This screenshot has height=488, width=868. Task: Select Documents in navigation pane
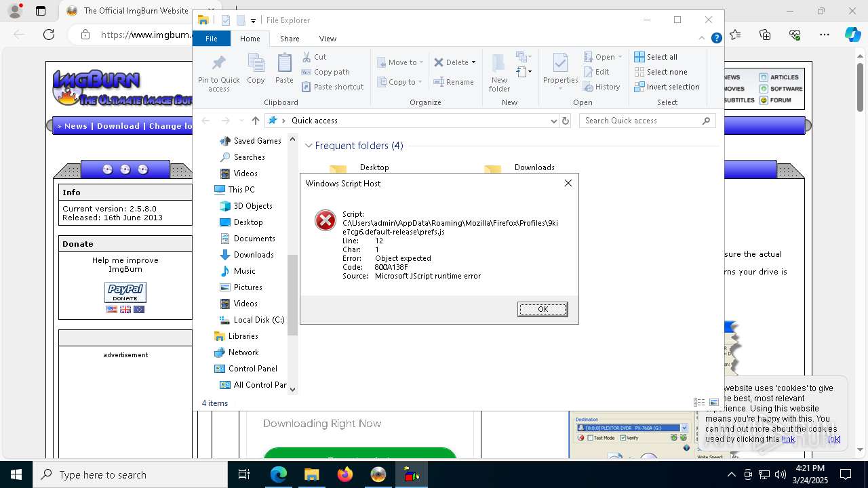248,239
